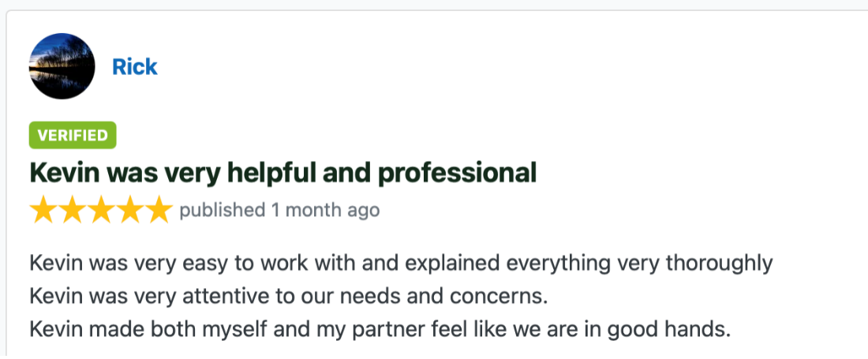Screen dimensions: 868x359
Task: Click the first yellow rating star
Action: point(44,211)
